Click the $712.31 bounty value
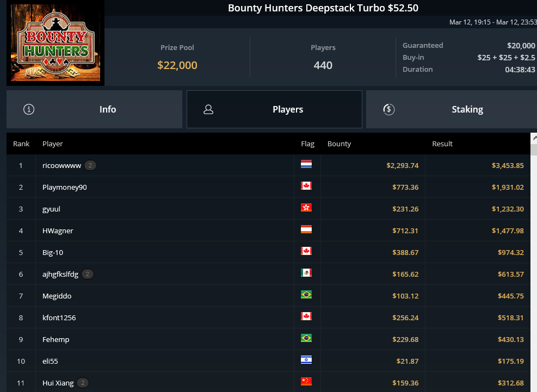 coord(405,231)
